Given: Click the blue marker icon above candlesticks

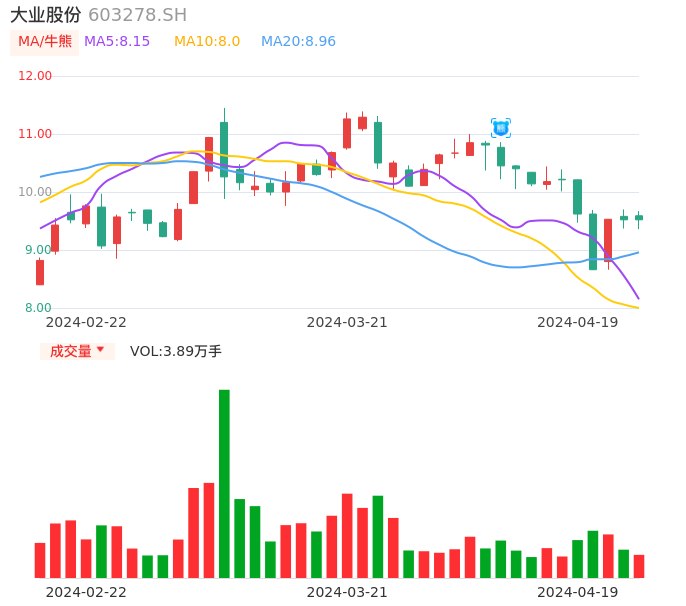Looking at the screenshot, I should (x=501, y=127).
